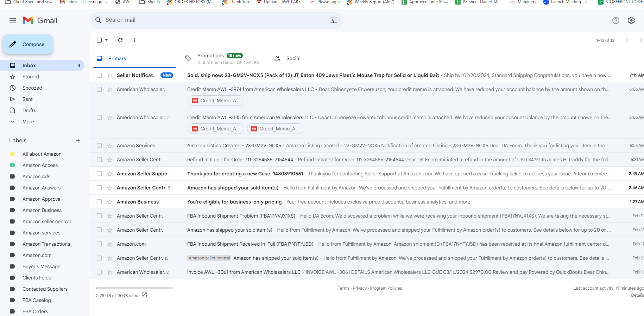Image resolution: width=644 pixels, height=316 pixels.
Task: Star the Amazon Services email
Action: (110, 146)
